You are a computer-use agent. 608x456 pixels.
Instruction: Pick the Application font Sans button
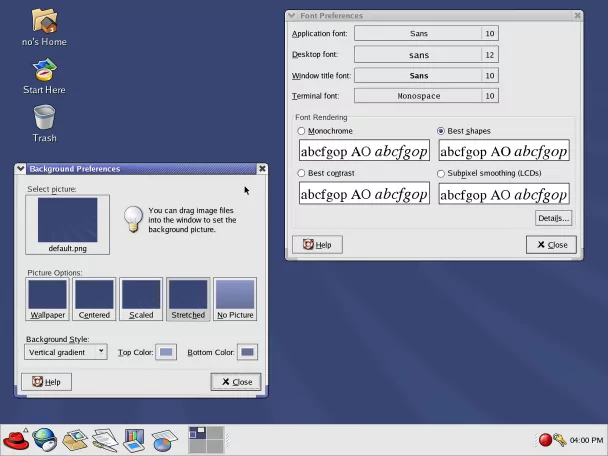pos(426,33)
